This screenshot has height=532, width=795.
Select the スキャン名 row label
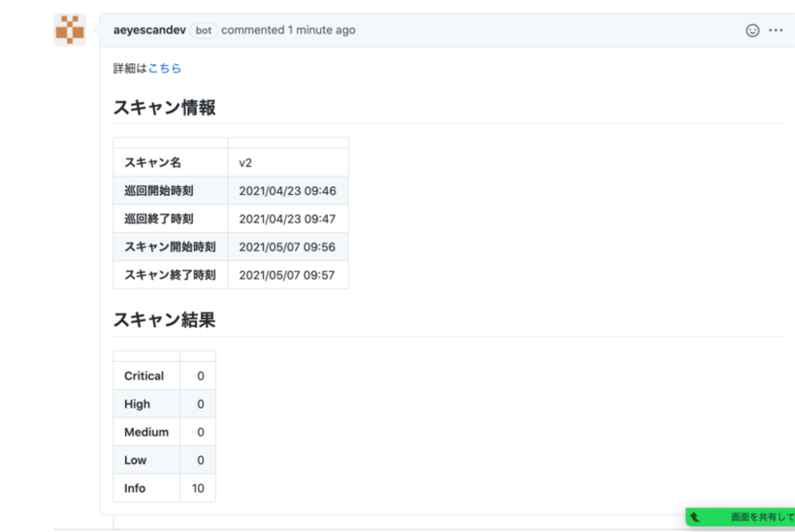click(153, 162)
